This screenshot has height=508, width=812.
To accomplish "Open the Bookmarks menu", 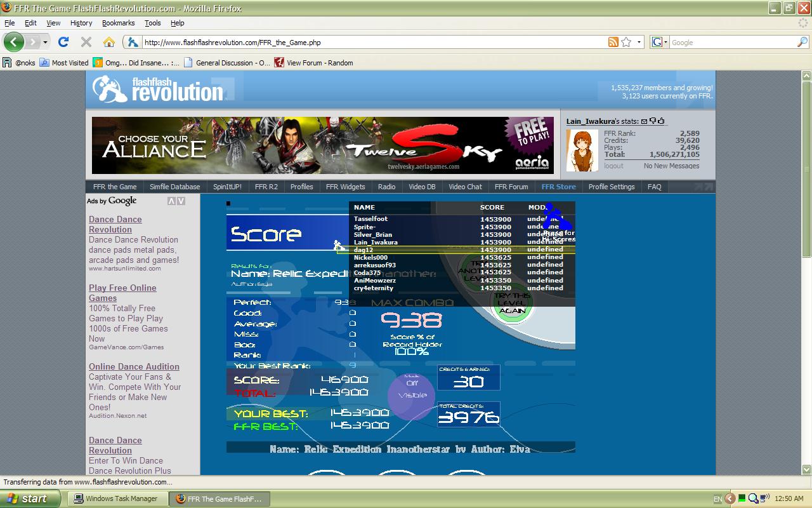I will point(118,23).
